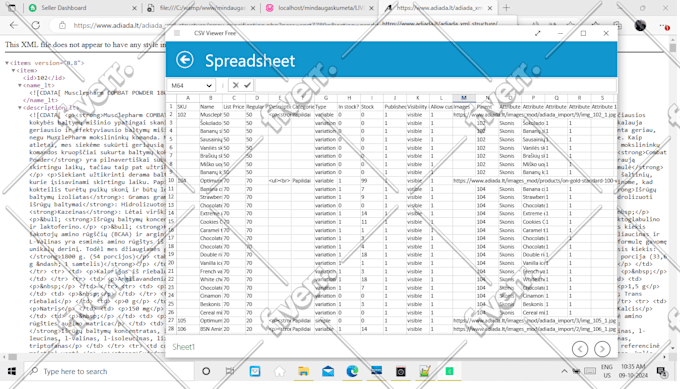Open browser profile avatar
Screen dimensions: 680x389
640,26
